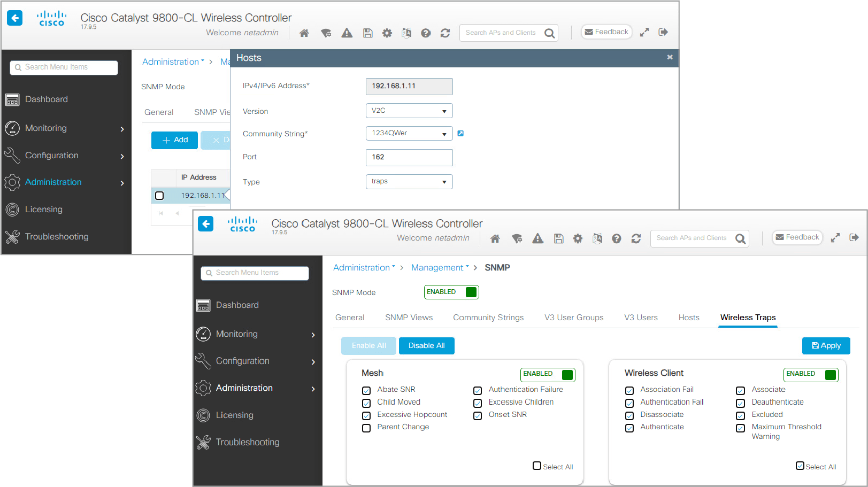Click the blue back arrow in upper window
868x487 pixels.
point(15,18)
